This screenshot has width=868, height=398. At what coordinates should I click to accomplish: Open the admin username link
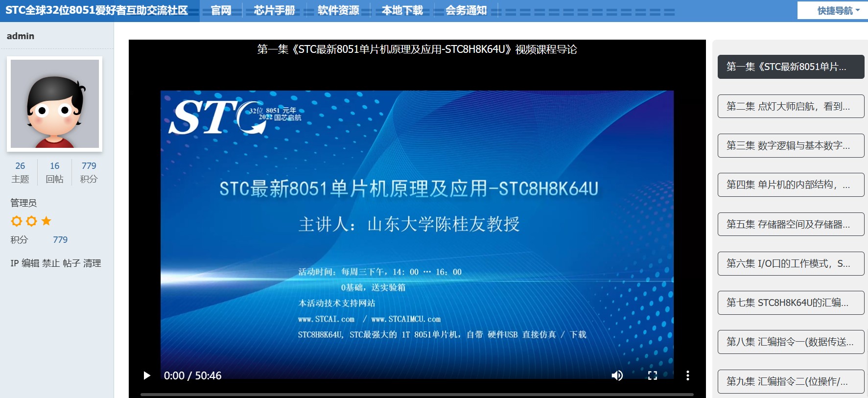[21, 36]
